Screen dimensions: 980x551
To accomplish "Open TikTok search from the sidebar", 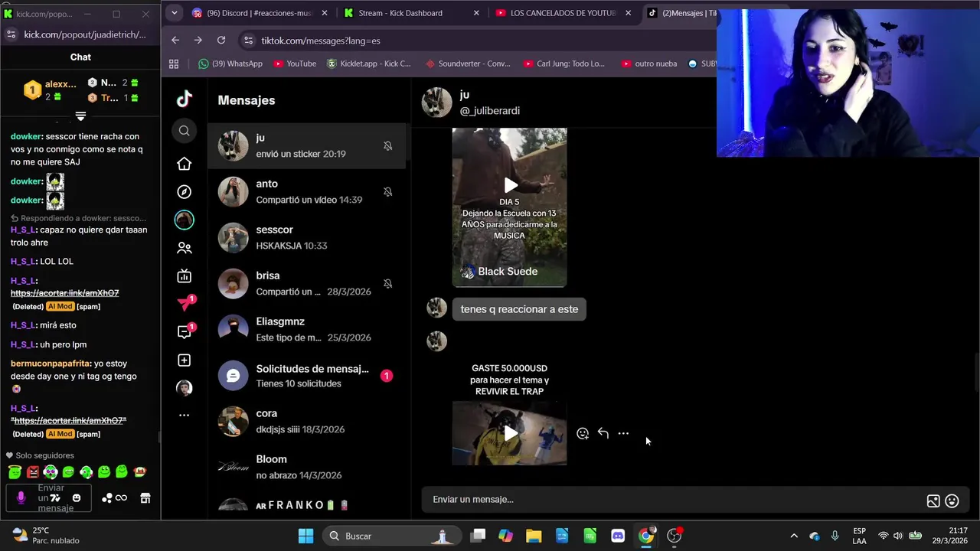I will 185,131.
